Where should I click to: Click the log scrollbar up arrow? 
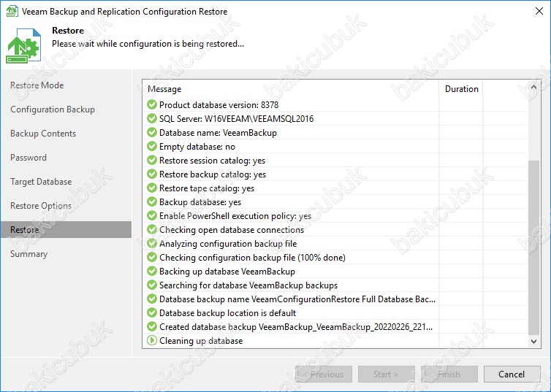[x=533, y=87]
